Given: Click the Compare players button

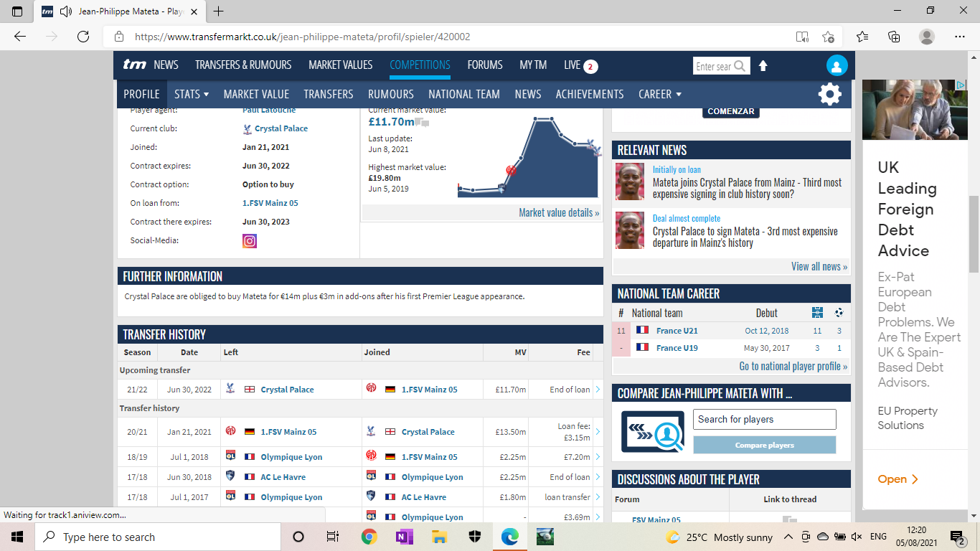Looking at the screenshot, I should (x=764, y=446).
